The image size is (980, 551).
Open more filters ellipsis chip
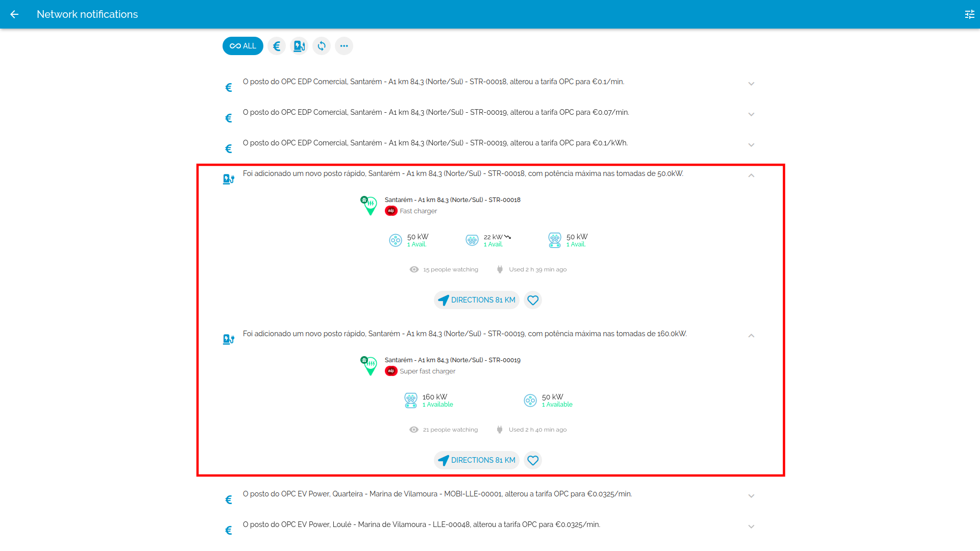pos(344,46)
